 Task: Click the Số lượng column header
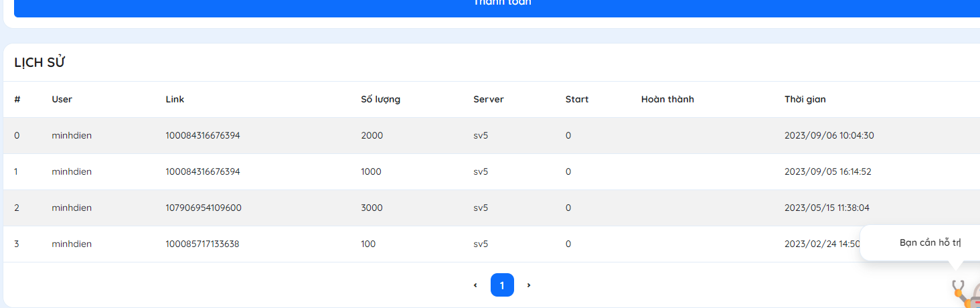tap(380, 100)
